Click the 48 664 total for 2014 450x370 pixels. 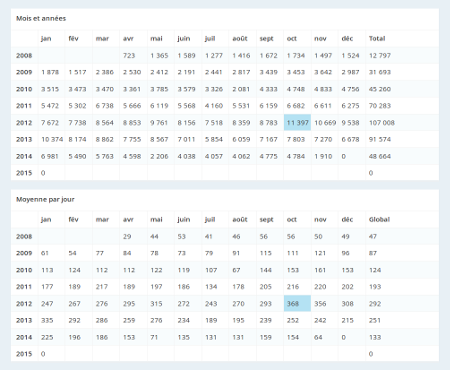pyautogui.click(x=380, y=156)
